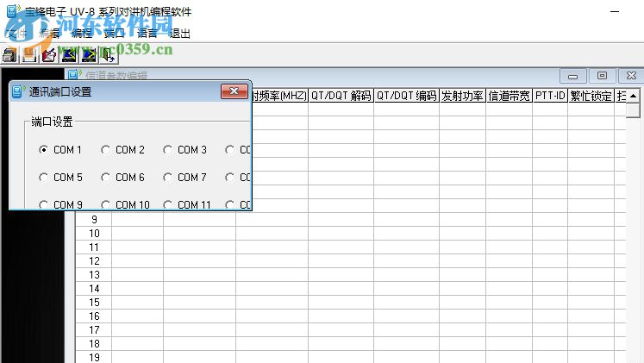Click the 发射功率 column header

(x=462, y=96)
